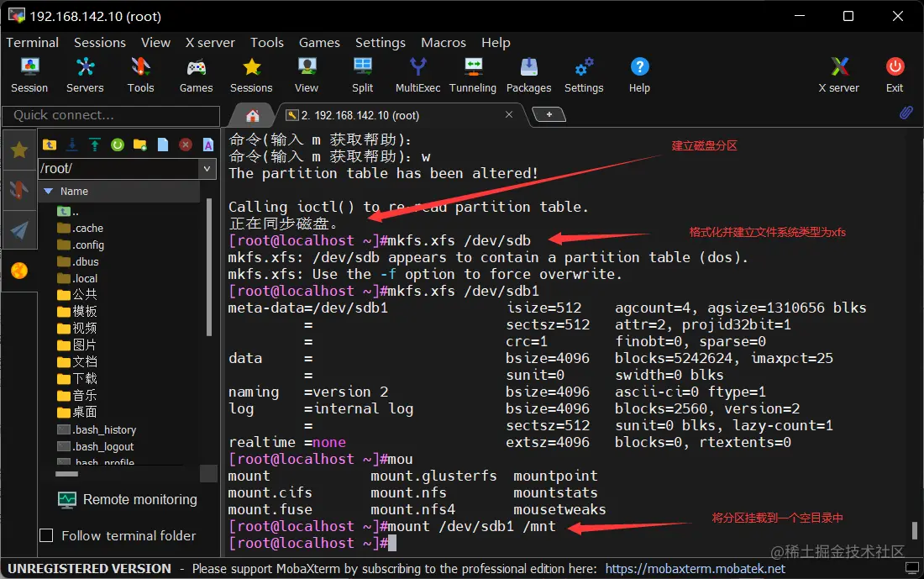Open the Help menu
The width and height of the screenshot is (924, 579).
[x=496, y=43]
